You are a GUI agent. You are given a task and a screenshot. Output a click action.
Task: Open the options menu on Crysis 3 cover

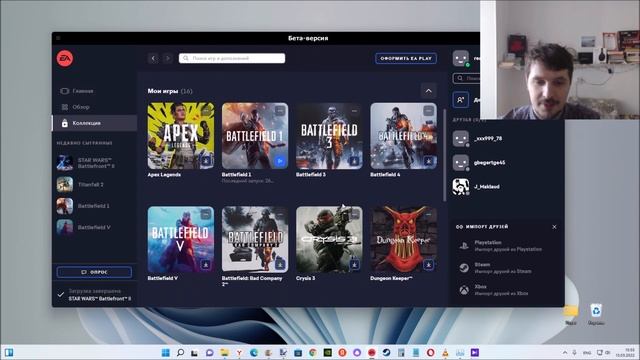[x=354, y=214]
